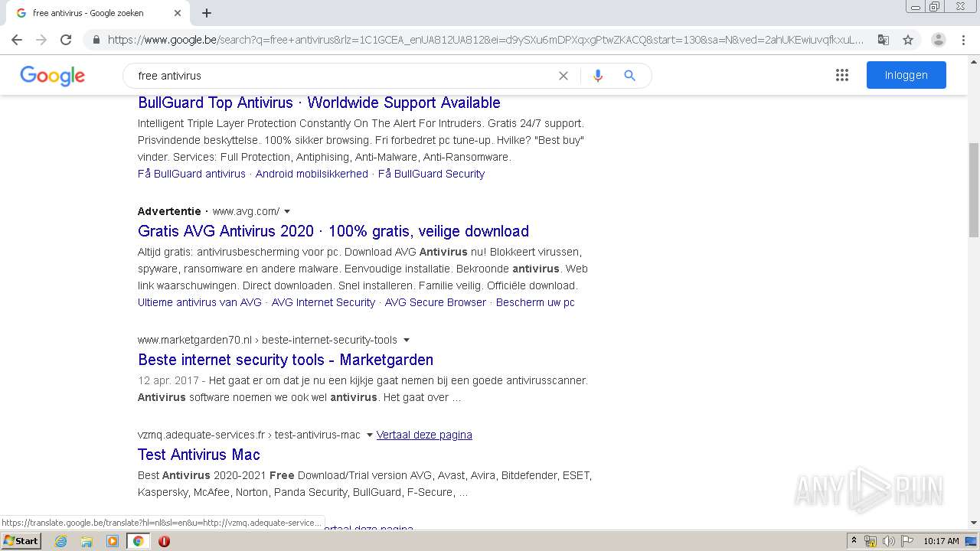The height and width of the screenshot is (551, 980).
Task: Open 'AVG Internet Security' sitelink
Action: 323,302
